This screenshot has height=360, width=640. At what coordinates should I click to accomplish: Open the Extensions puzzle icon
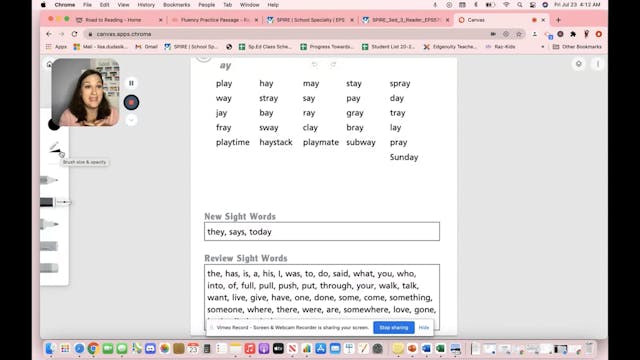point(573,34)
